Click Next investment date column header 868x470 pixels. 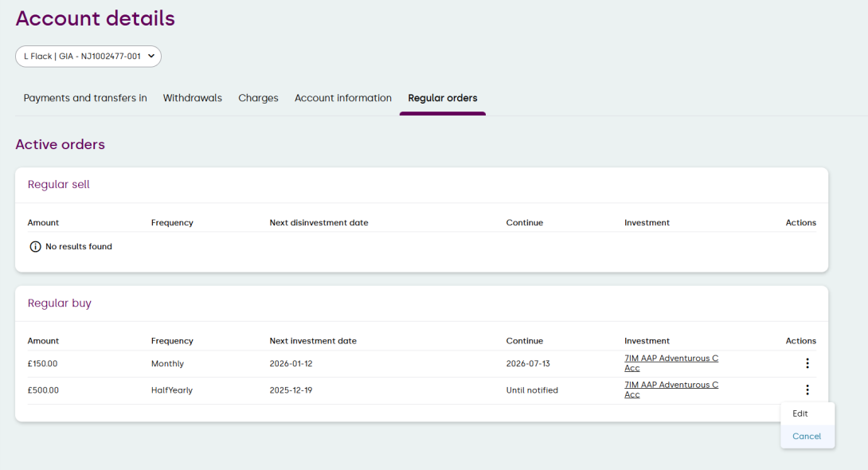pyautogui.click(x=313, y=341)
